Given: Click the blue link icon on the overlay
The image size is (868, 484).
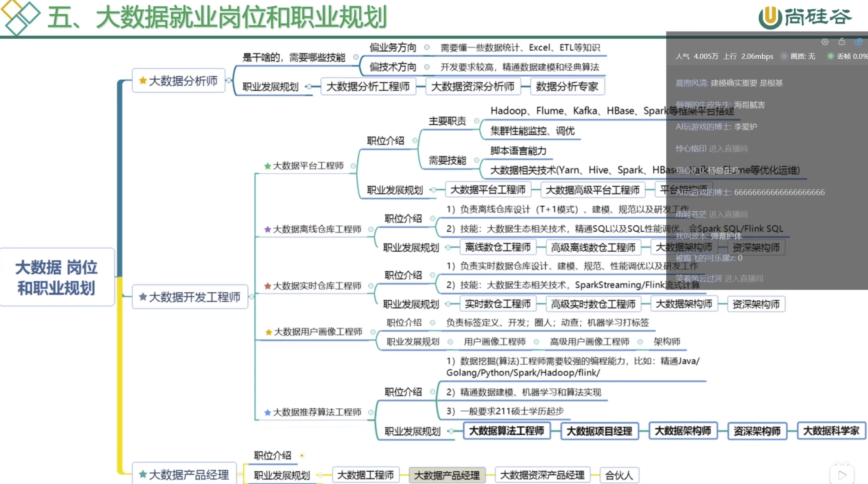Looking at the screenshot, I should tap(858, 42).
